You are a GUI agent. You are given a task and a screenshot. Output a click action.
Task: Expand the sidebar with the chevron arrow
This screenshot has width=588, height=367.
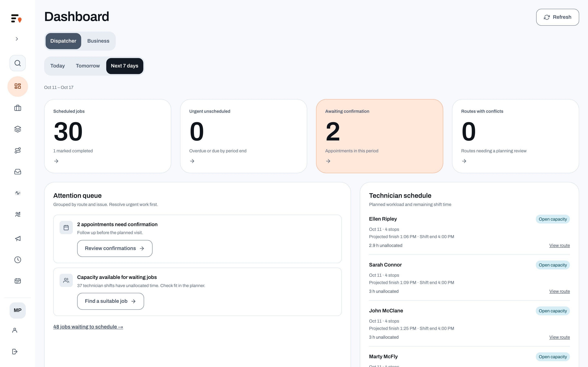(x=17, y=39)
